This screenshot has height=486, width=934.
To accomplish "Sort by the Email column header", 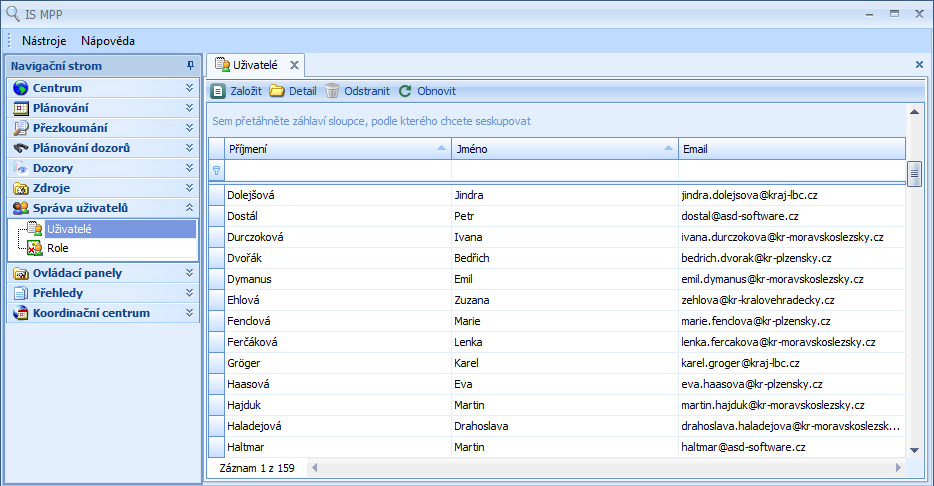I will pyautogui.click(x=792, y=149).
